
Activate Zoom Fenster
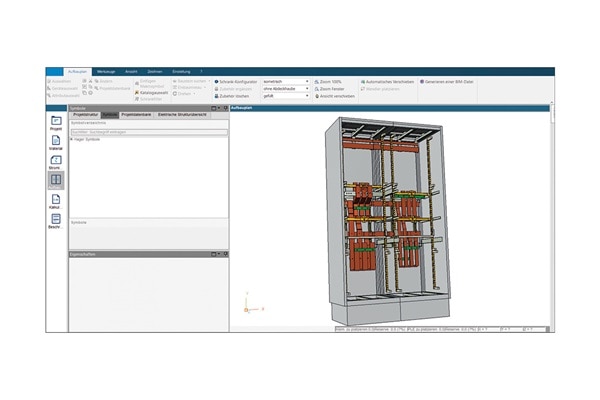(332, 88)
